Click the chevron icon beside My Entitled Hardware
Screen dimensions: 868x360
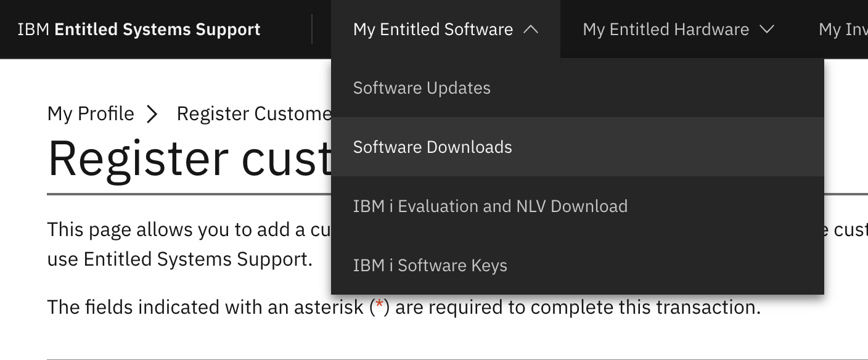766,29
